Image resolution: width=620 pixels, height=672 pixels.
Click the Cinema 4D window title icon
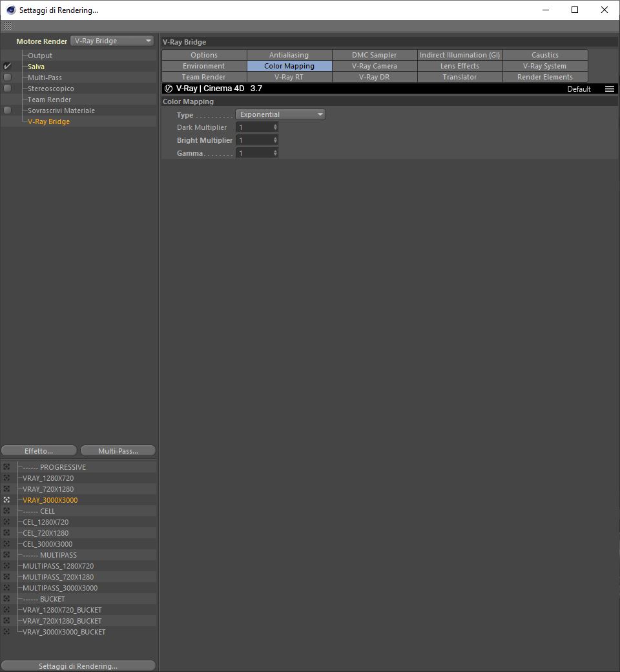pyautogui.click(x=11, y=10)
